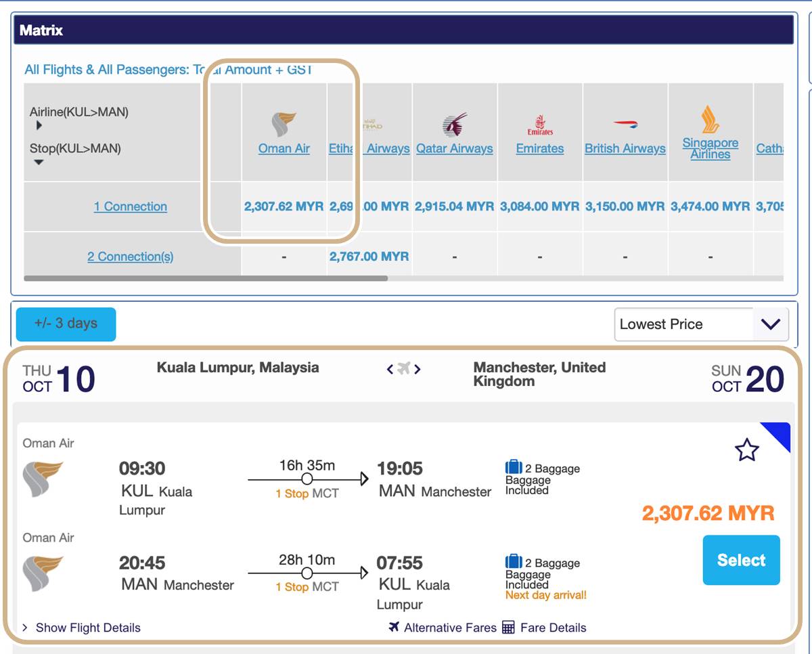This screenshot has width=812, height=654.
Task: Click the 07:55 arrival time
Action: 400,563
